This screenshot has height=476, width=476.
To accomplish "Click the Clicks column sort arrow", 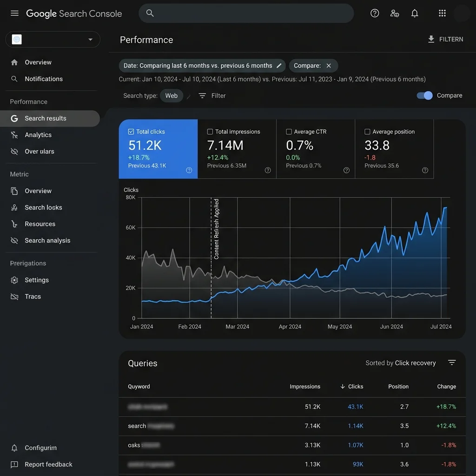I will pos(343,386).
